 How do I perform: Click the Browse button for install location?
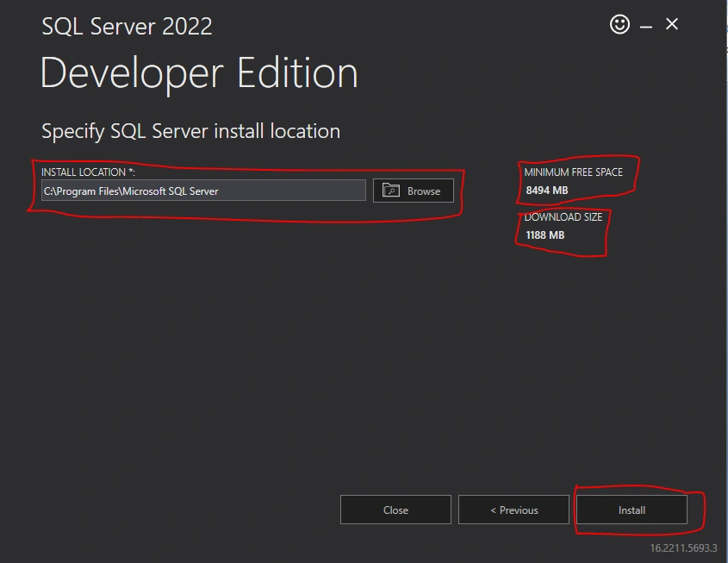pos(414,191)
